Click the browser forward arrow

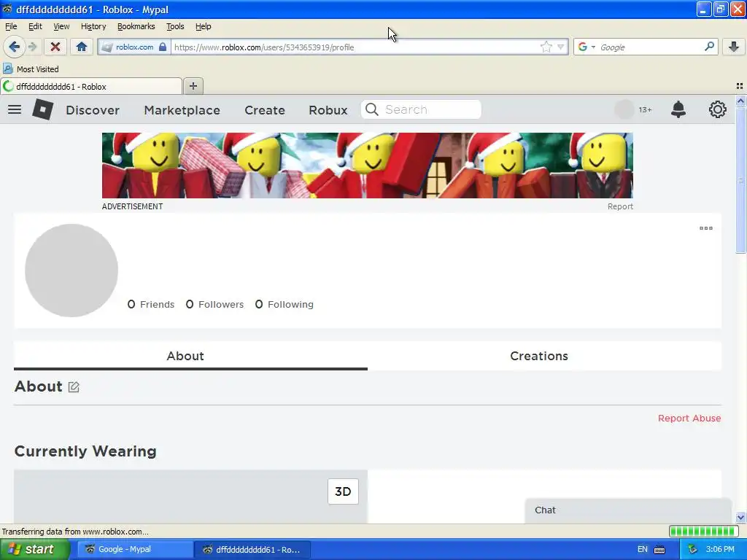click(32, 47)
